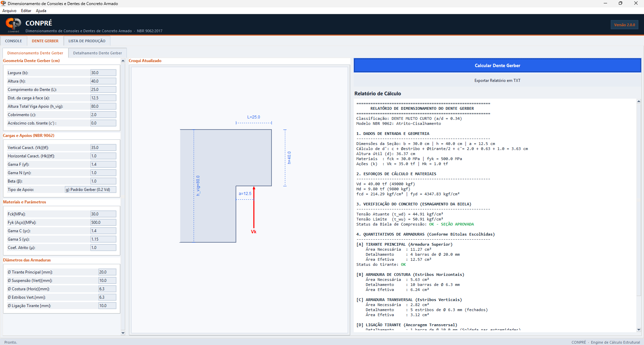This screenshot has width=644, height=345.
Task: Click the Cargas e Apoios section title
Action: pos(29,136)
